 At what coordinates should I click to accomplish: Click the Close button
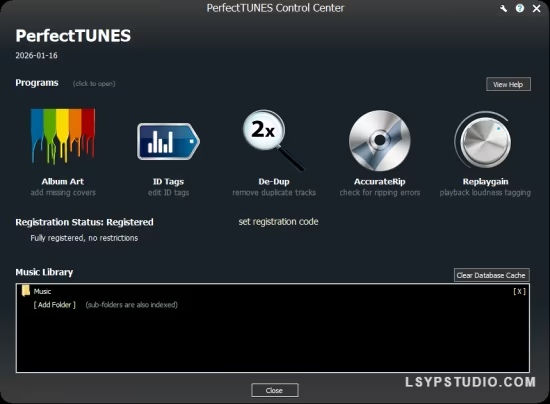point(275,390)
